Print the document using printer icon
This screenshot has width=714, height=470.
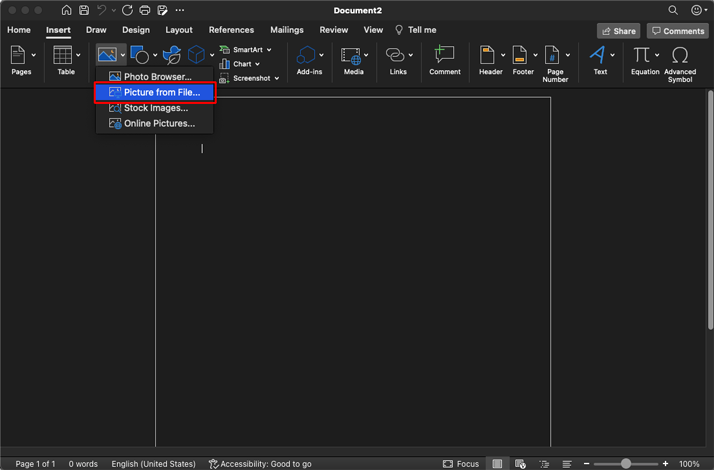145,10
